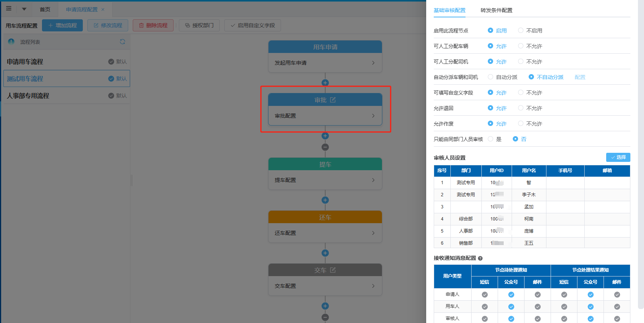This screenshot has width=644, height=323.
Task: Close the 申请流程配置 tab with its X
Action: coord(103,9)
